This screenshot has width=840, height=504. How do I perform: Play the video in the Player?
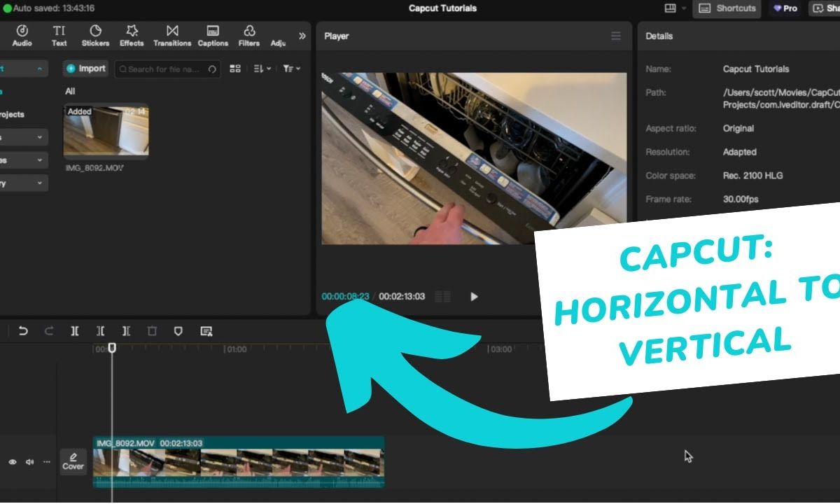474,297
